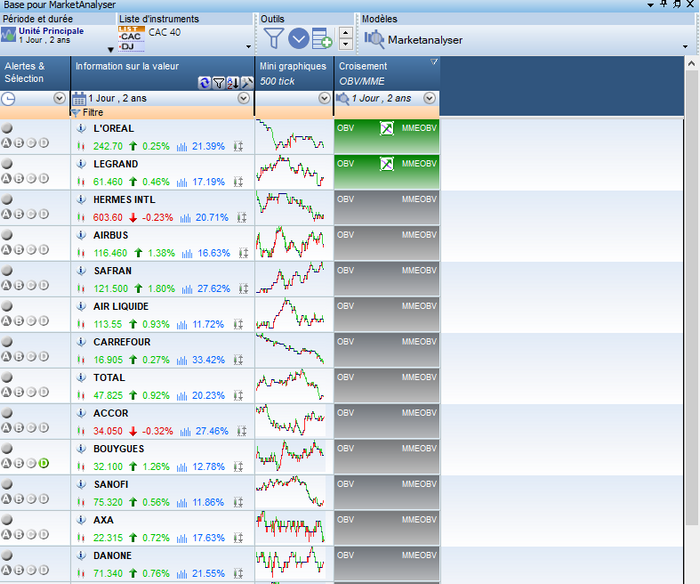Open column settings via hammer icon

coord(247,83)
